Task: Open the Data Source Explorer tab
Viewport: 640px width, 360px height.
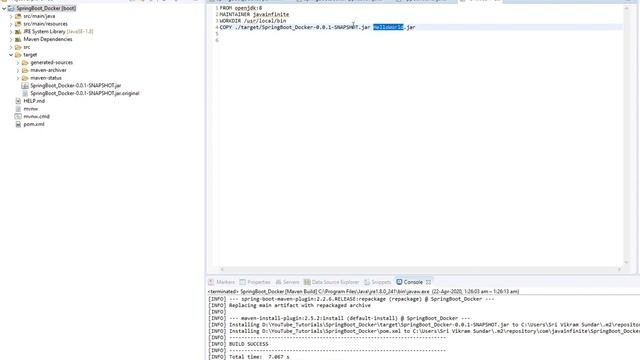Action: click(331, 282)
